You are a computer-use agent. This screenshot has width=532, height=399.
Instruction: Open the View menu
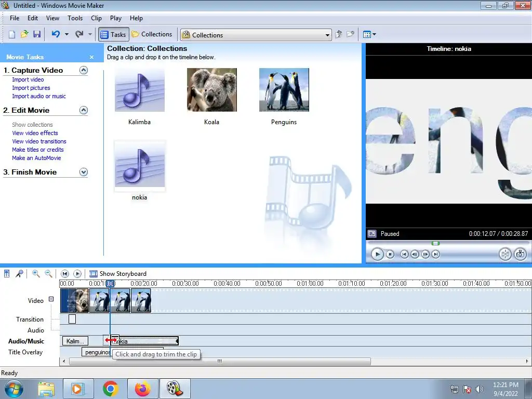[x=52, y=18]
